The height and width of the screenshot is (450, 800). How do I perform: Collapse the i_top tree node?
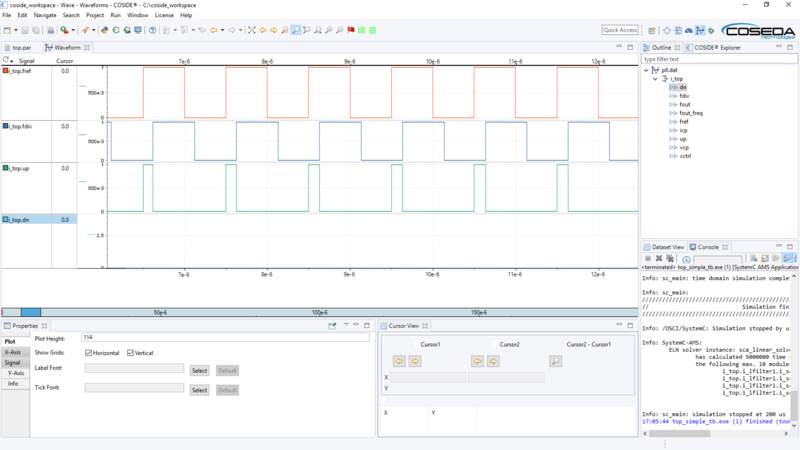pos(655,79)
